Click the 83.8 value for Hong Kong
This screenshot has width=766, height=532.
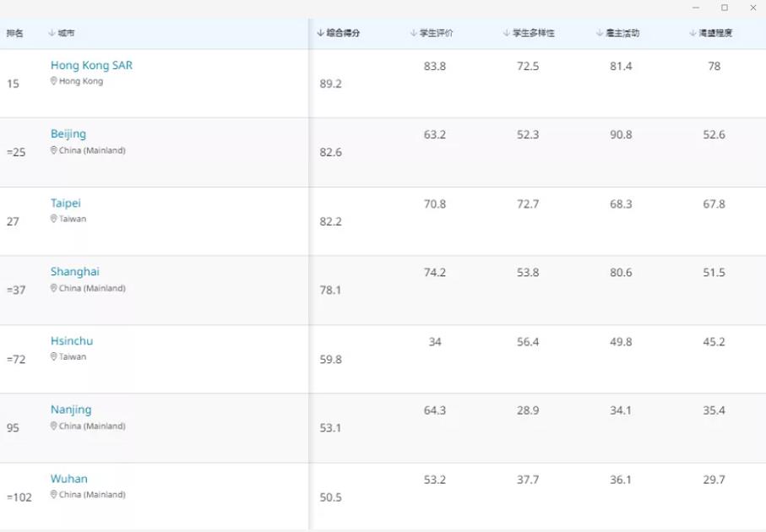pyautogui.click(x=435, y=67)
